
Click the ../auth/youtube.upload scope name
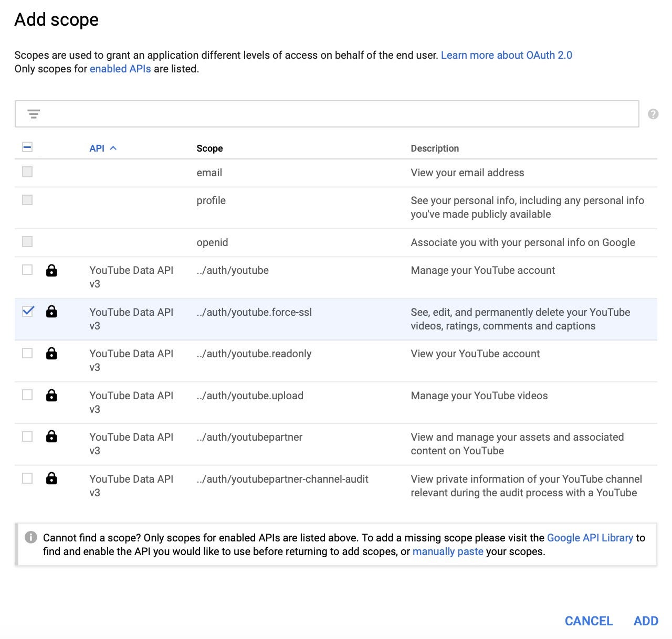click(x=250, y=396)
